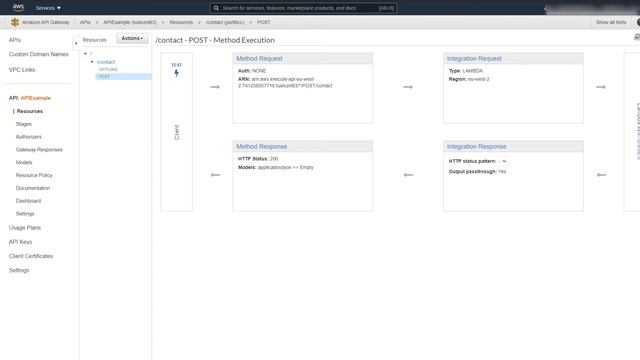Screen dimensions: 640x360
Task: Click the Models: application/json text
Action: (x=276, y=167)
